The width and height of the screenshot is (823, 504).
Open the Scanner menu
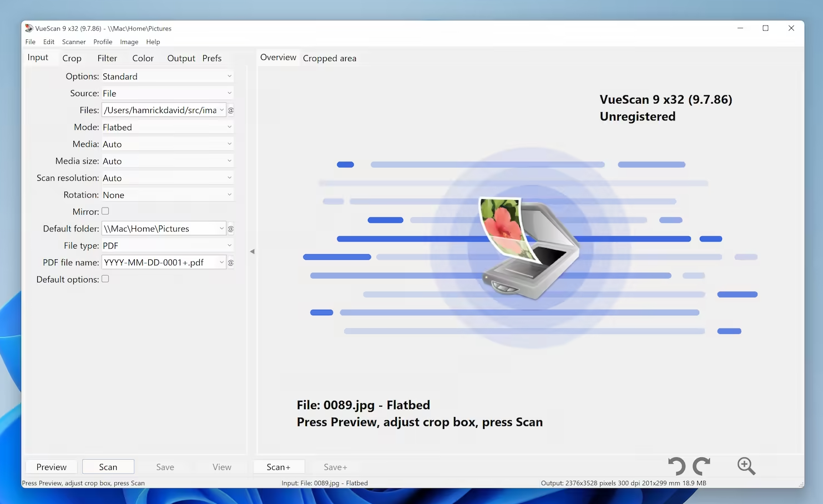74,42
